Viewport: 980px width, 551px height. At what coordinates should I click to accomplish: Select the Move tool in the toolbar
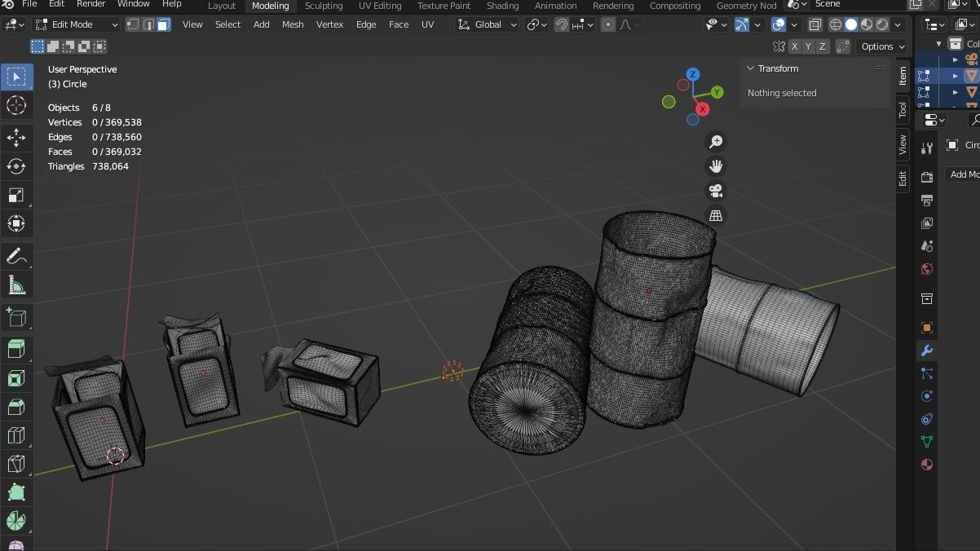tap(16, 138)
